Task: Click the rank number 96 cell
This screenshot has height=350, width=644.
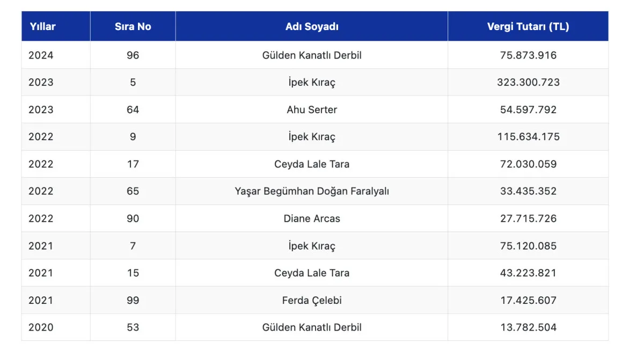Action: click(x=133, y=55)
